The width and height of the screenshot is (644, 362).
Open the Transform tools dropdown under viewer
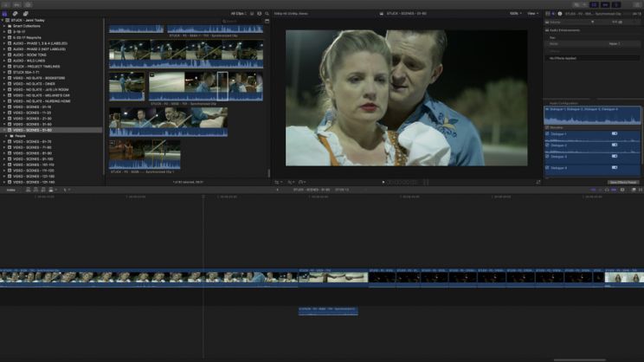[279, 182]
